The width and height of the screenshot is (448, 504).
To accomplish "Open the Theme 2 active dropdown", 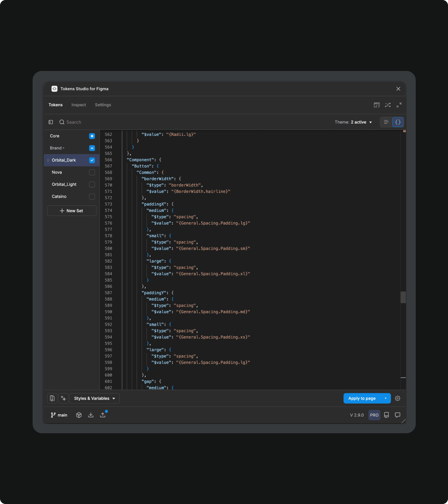I will click(x=353, y=122).
